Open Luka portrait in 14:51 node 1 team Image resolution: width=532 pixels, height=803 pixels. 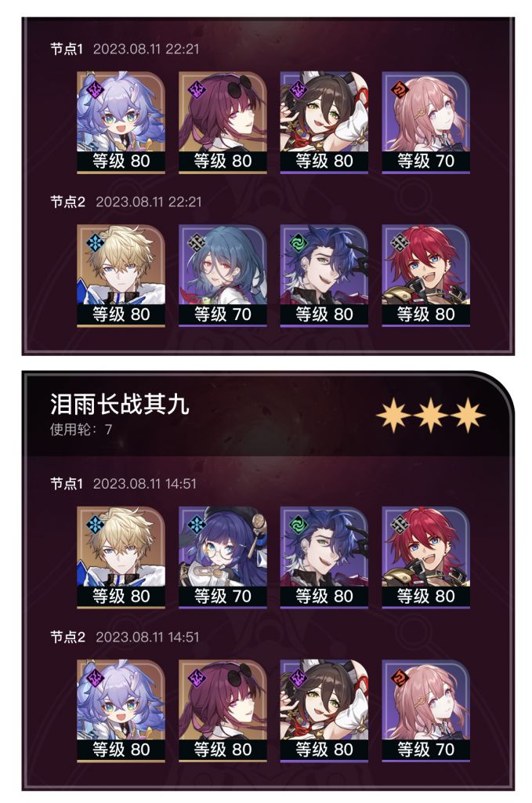[x=425, y=558]
